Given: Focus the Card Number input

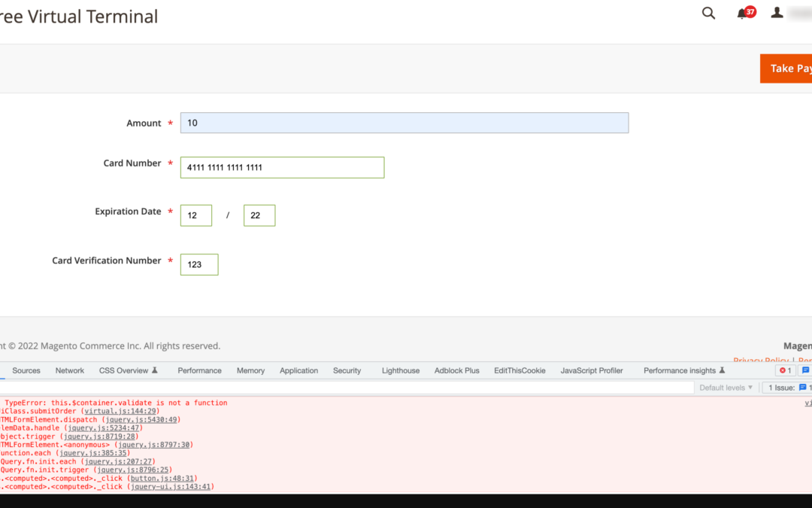Looking at the screenshot, I should [x=282, y=167].
